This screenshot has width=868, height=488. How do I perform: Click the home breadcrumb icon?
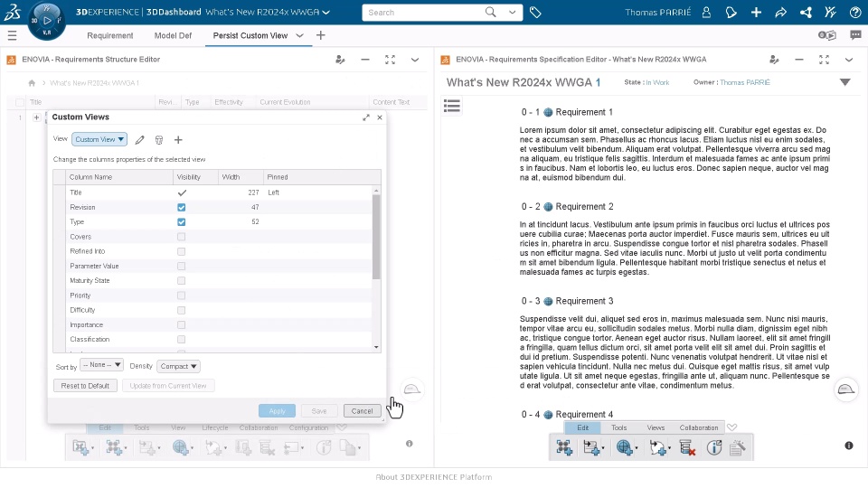pos(32,83)
